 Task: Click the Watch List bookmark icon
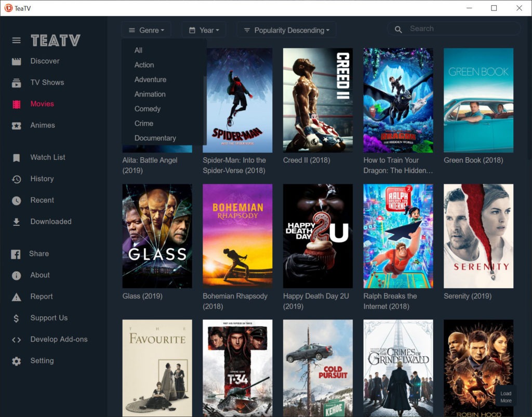coord(16,158)
